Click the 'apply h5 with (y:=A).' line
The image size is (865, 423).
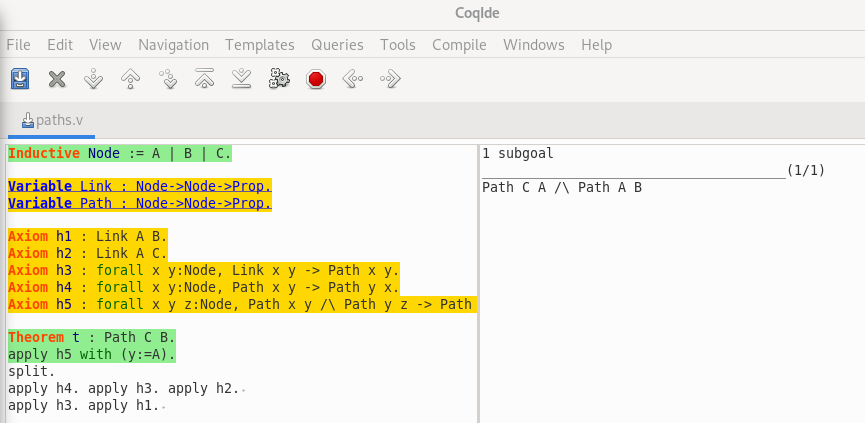pos(92,354)
